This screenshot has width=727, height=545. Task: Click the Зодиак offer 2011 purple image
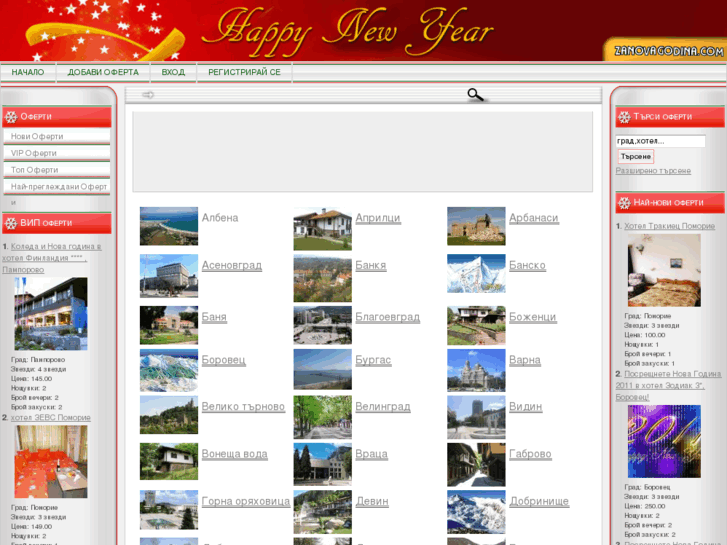[x=664, y=441]
